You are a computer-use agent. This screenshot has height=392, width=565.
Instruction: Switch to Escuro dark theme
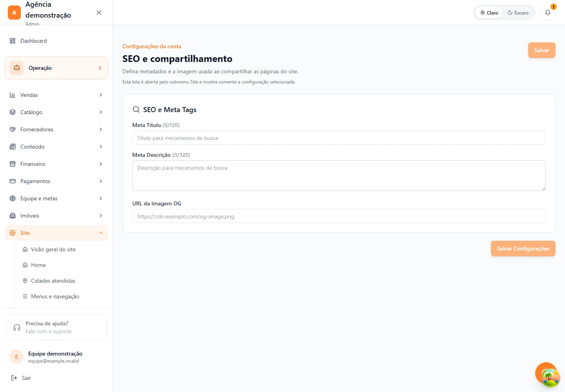pos(518,13)
